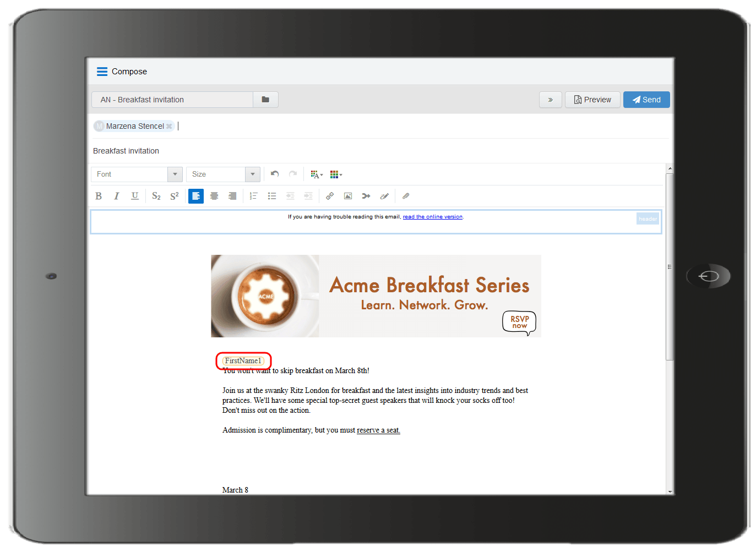Screen dimensions: 756x552
Task: Expand more options with the chevron button
Action: [550, 100]
